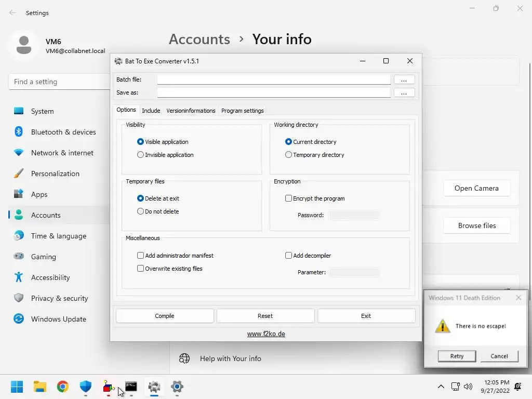The height and width of the screenshot is (399, 532).
Task: Show hidden tray icons with the chevron
Action: [441, 387]
